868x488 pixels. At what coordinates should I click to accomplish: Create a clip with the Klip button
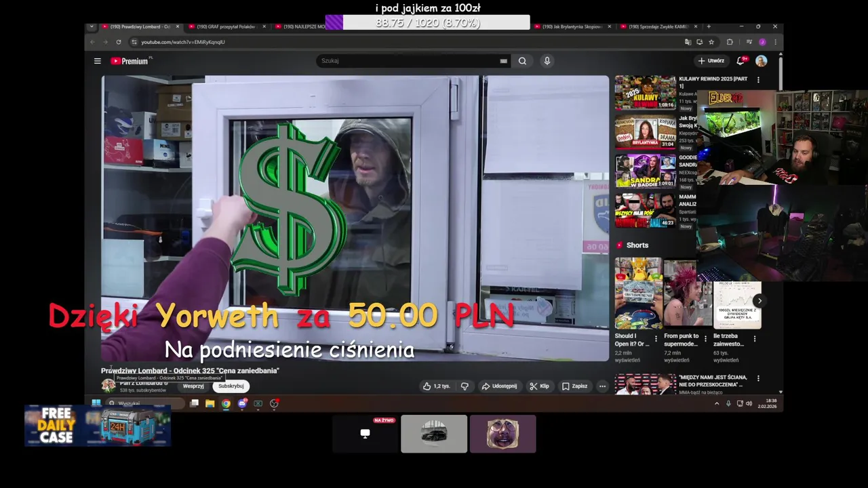(x=540, y=386)
